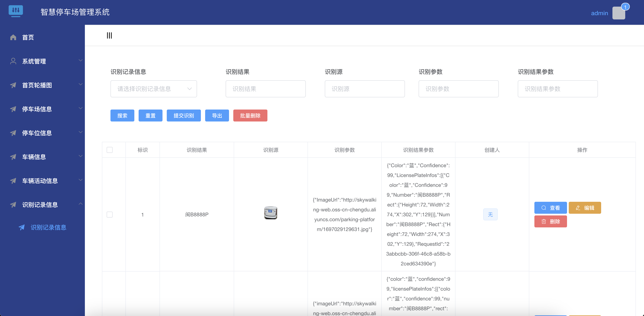The image size is (644, 316).
Task: Click the admin avatar with notification badge
Action: click(x=619, y=13)
